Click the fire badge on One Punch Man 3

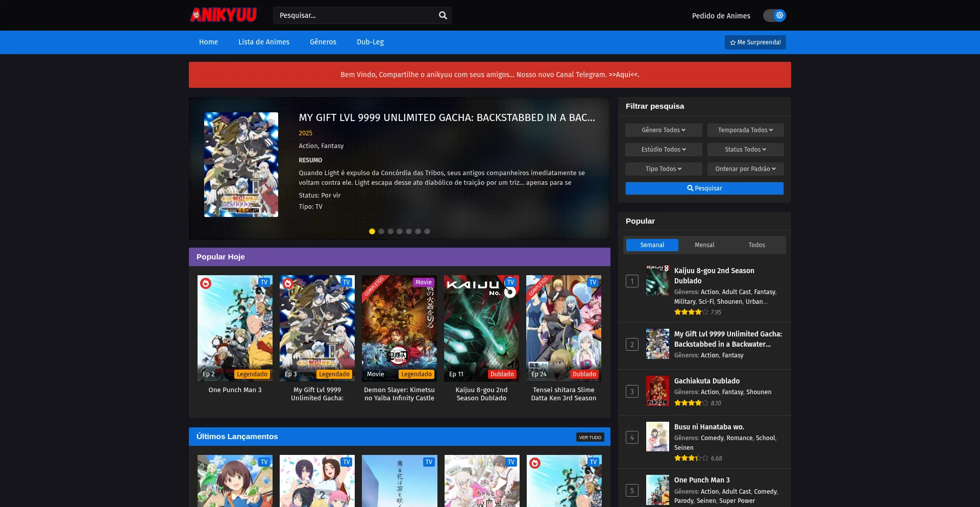(x=206, y=283)
